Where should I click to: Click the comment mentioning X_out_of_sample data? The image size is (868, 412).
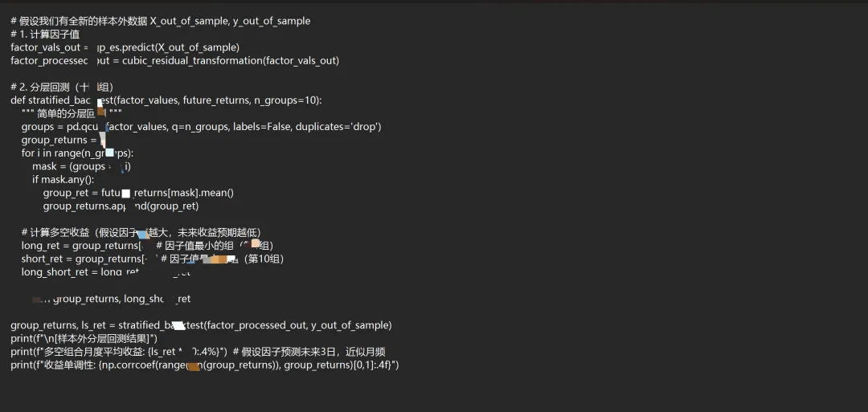click(161, 21)
